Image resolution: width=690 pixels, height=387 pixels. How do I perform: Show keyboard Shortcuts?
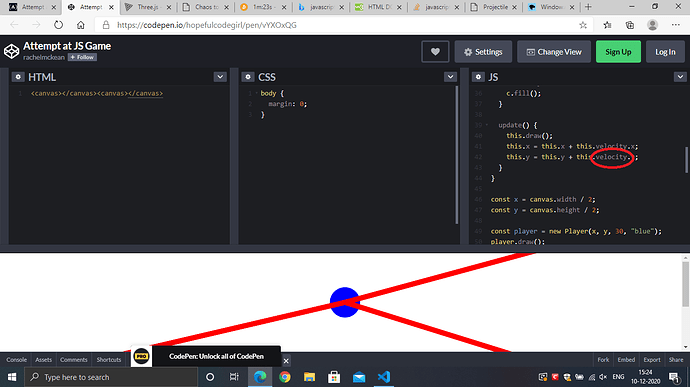(x=109, y=360)
